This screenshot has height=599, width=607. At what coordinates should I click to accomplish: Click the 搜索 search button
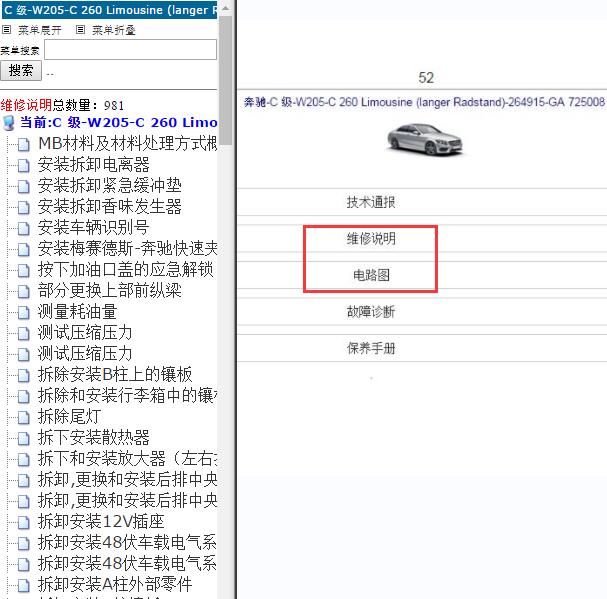point(21,70)
